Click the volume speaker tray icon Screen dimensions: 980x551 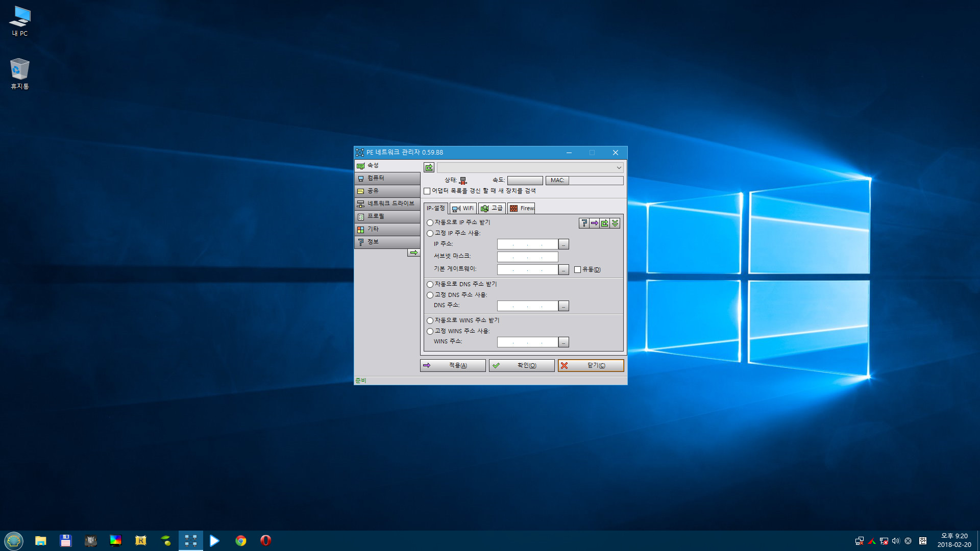pyautogui.click(x=896, y=541)
